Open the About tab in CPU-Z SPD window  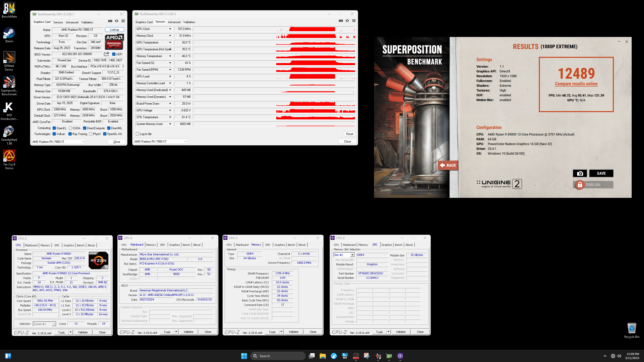click(x=409, y=245)
